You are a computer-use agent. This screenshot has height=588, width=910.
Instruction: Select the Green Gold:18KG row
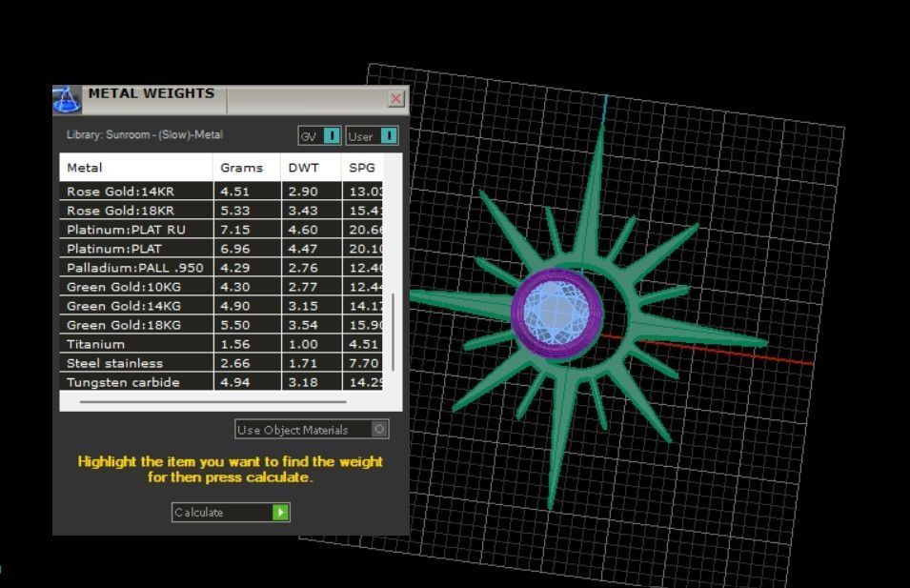tap(221, 325)
